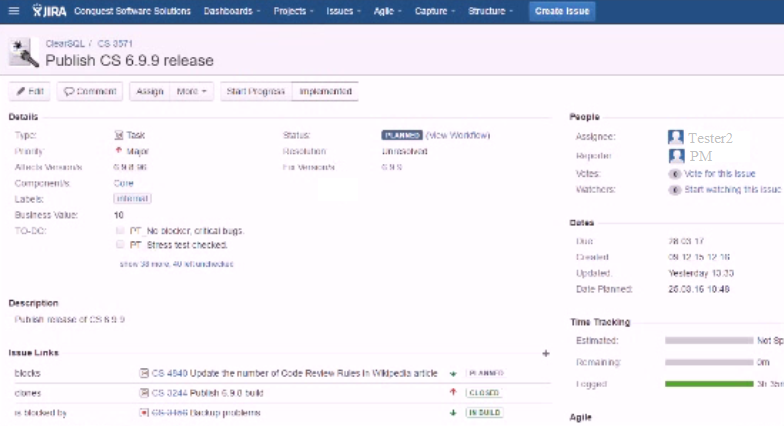Click priority arrow in CS 4840 row

(x=453, y=374)
